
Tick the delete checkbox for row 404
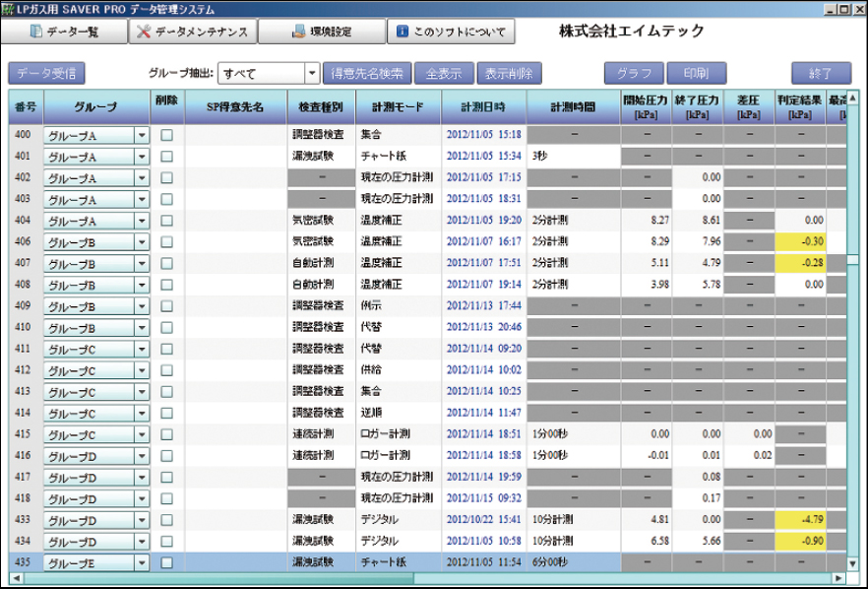tap(166, 221)
